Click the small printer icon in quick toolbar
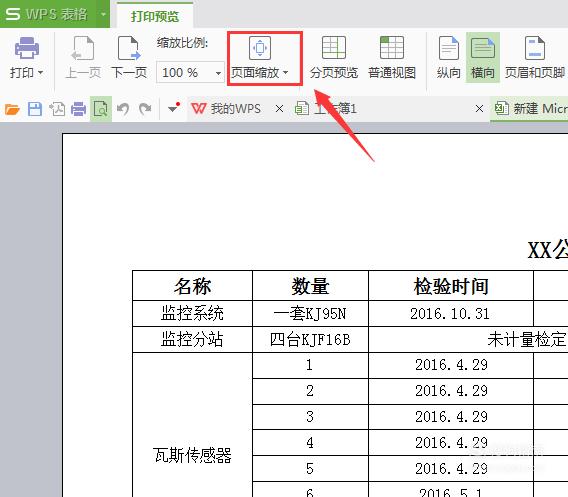The height and width of the screenshot is (497, 568). (x=79, y=109)
